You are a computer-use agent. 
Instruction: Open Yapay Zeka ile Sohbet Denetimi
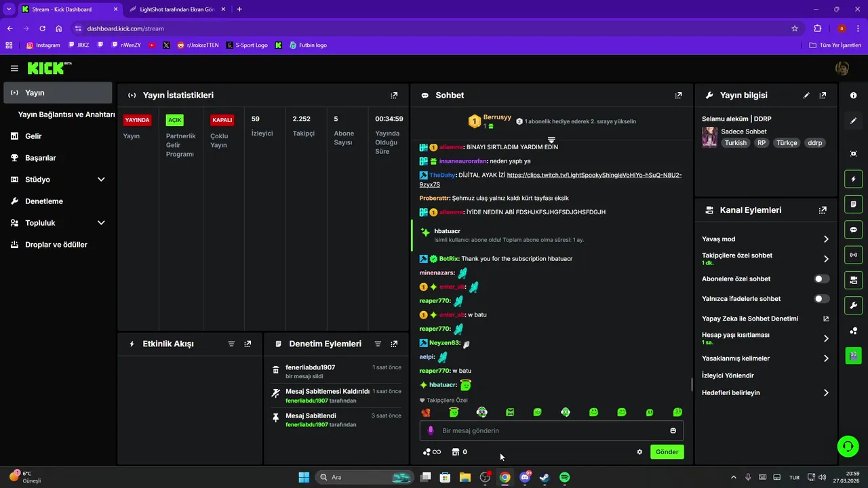tap(765, 319)
